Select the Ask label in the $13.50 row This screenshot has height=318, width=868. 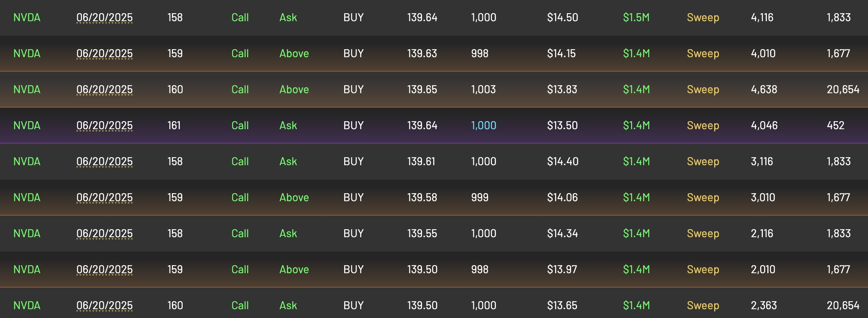pyautogui.click(x=288, y=126)
